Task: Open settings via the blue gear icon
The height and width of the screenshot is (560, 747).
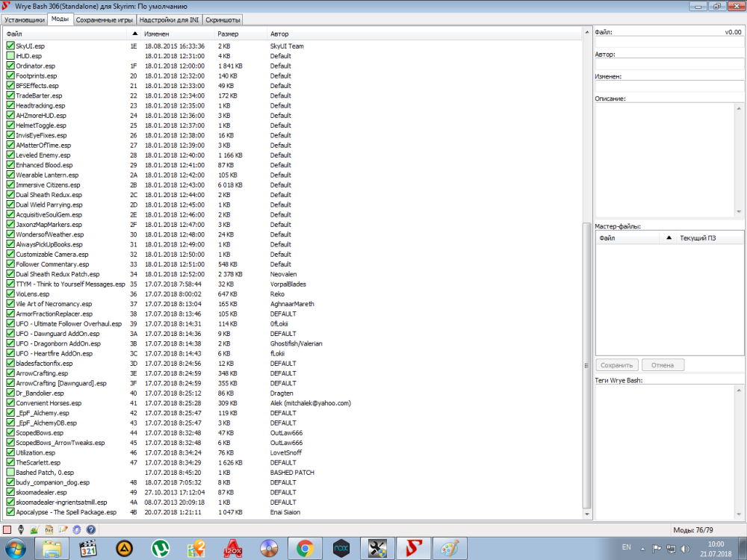Action: tap(77, 529)
